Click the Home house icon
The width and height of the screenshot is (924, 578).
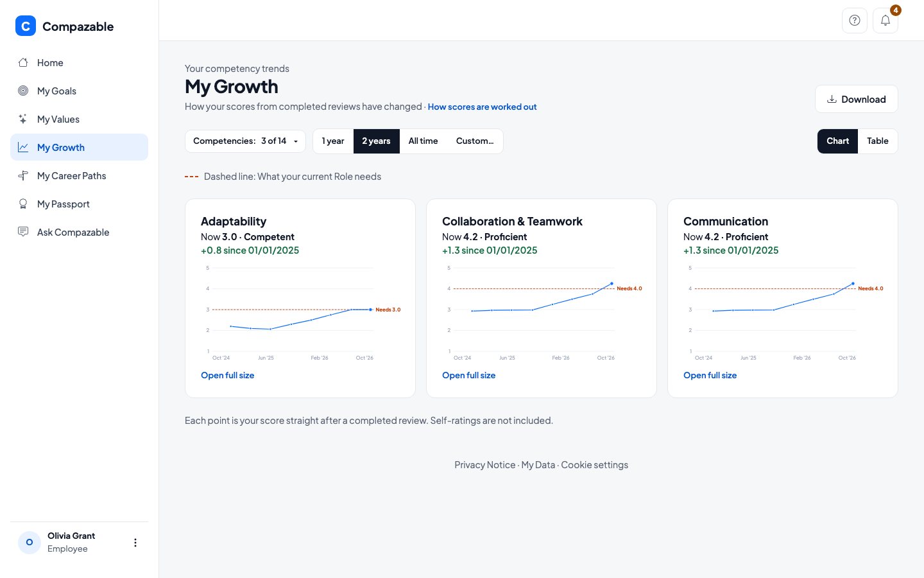click(23, 63)
